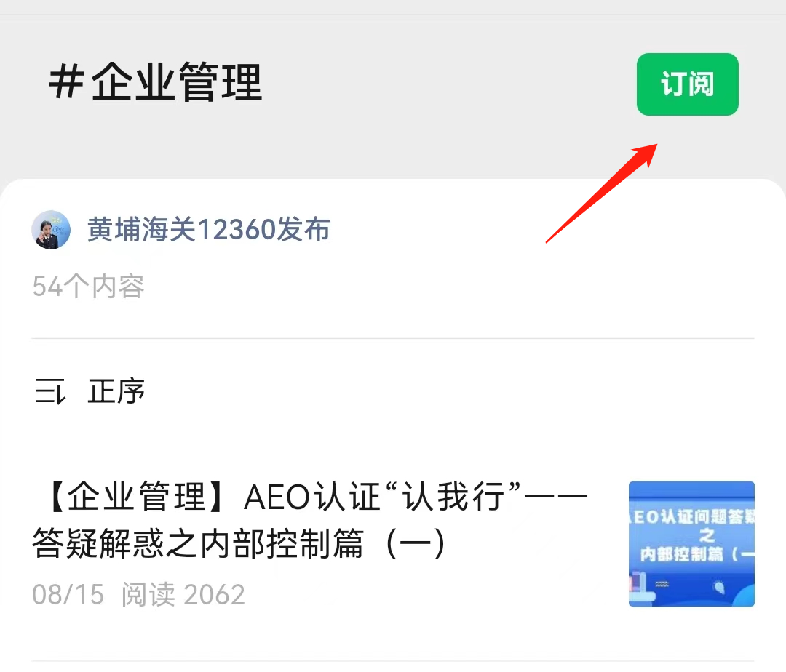Open the 黄埔海关12360 avatar picture
The height and width of the screenshot is (672, 786).
(x=51, y=230)
